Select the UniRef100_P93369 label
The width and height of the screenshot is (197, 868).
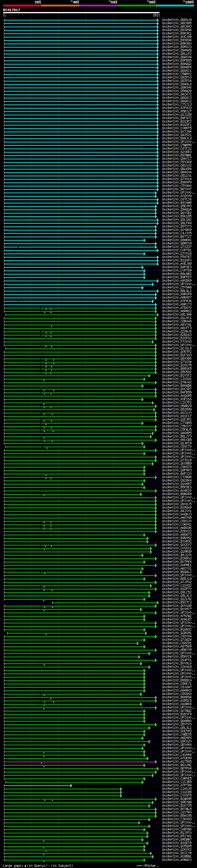[177, 162]
